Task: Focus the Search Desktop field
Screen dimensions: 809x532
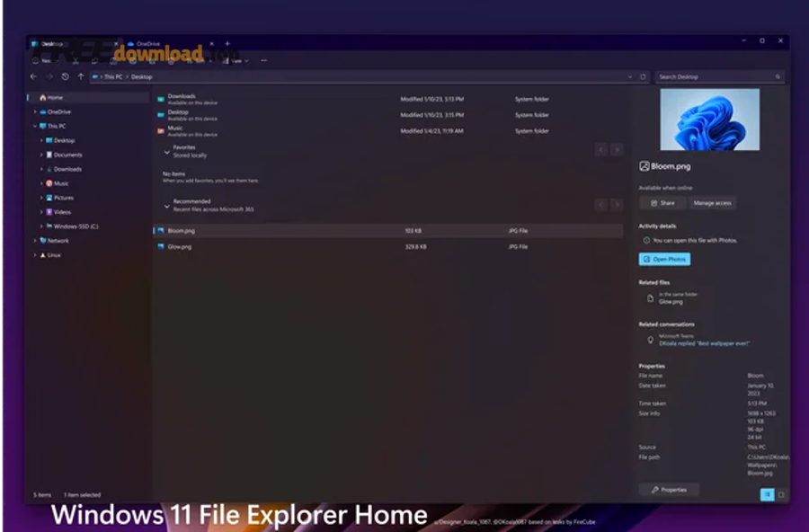Action: pyautogui.click(x=720, y=77)
